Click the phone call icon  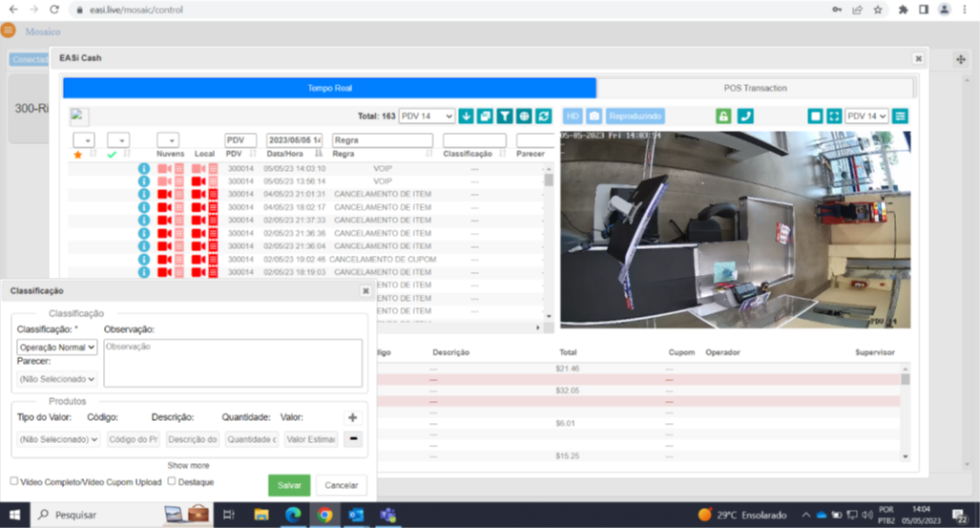745,116
